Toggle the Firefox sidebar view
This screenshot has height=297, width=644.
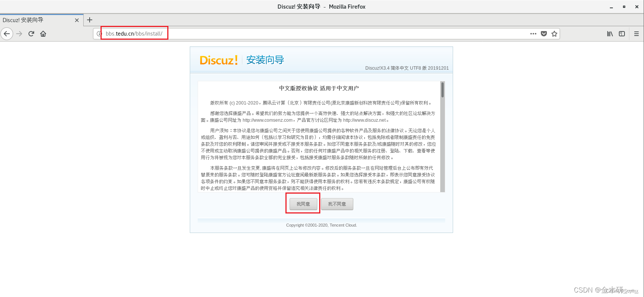(x=622, y=34)
